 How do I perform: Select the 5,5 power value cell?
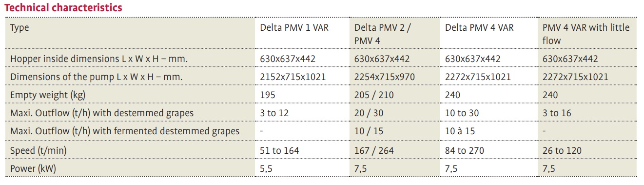[266, 169]
